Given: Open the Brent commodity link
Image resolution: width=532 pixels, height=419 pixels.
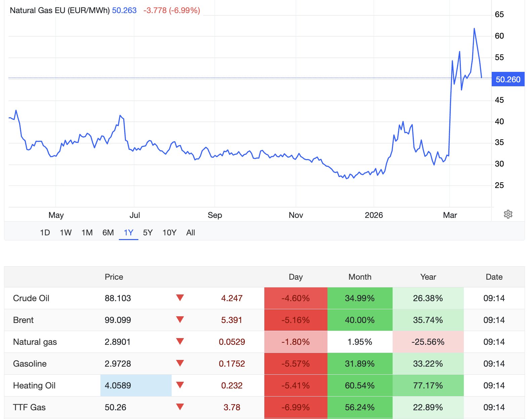Looking at the screenshot, I should [x=24, y=320].
